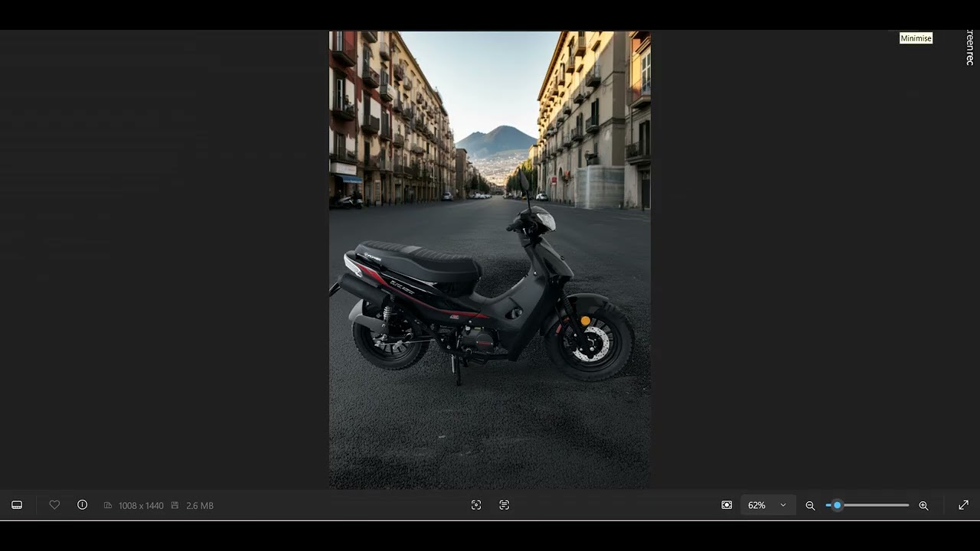
Task: Click the zoom out magnifier
Action: click(x=810, y=506)
